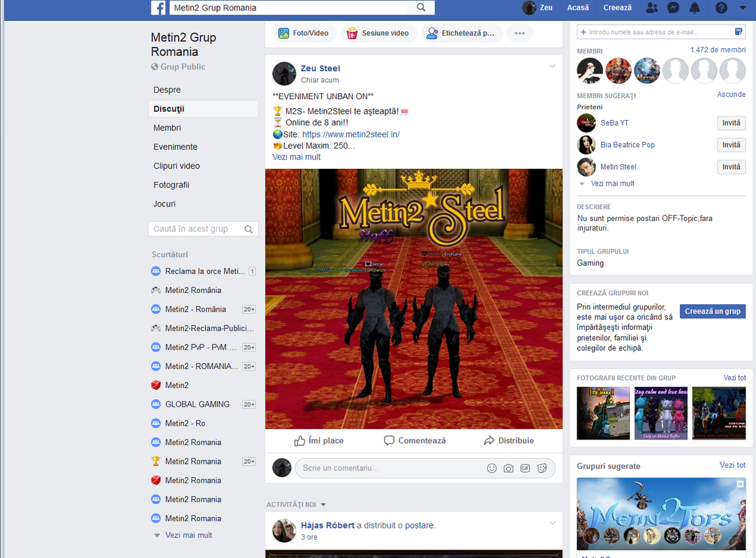The width and height of the screenshot is (756, 558).
Task: Open first member avatar in MEMBRI
Action: 590,71
